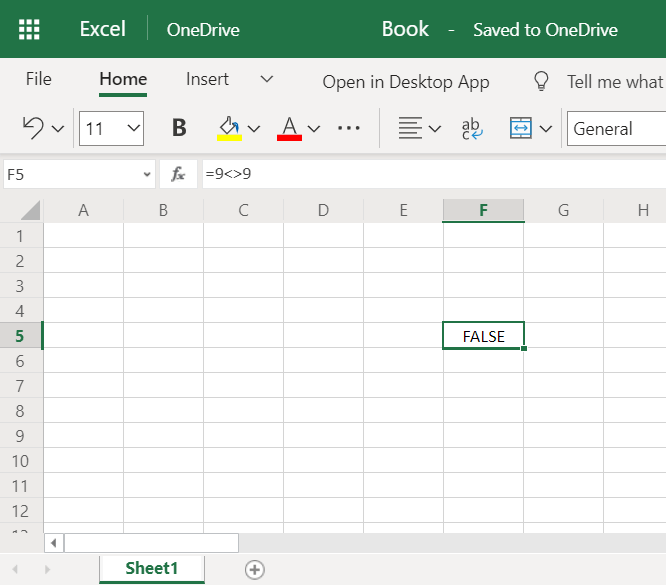Switch to the Insert tab
The width and height of the screenshot is (666, 585).
(x=207, y=80)
